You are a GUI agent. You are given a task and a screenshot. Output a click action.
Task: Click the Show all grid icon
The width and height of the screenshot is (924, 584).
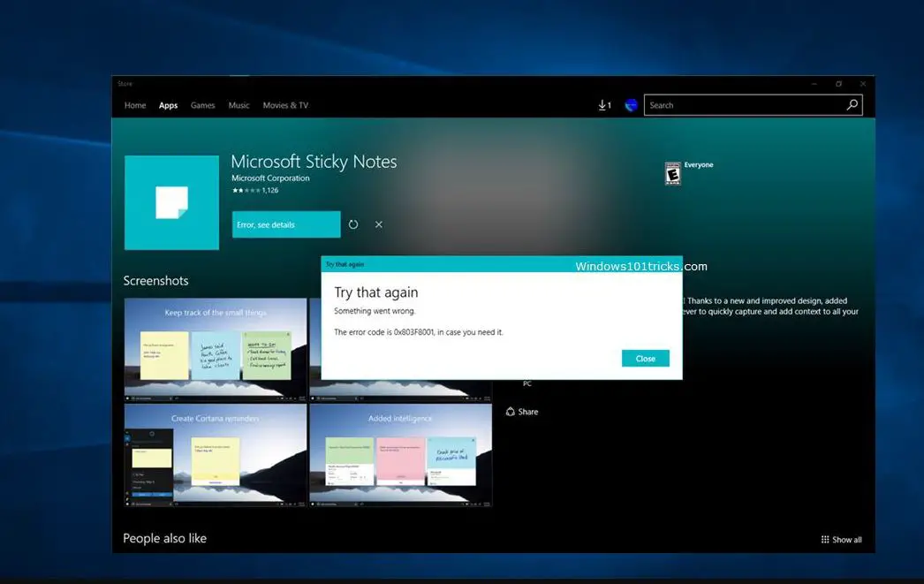tap(825, 539)
